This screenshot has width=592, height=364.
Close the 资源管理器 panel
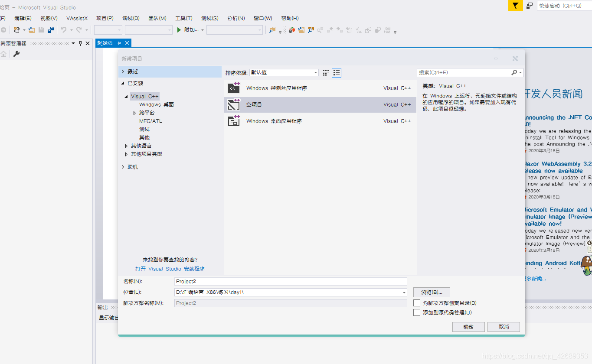[88, 43]
